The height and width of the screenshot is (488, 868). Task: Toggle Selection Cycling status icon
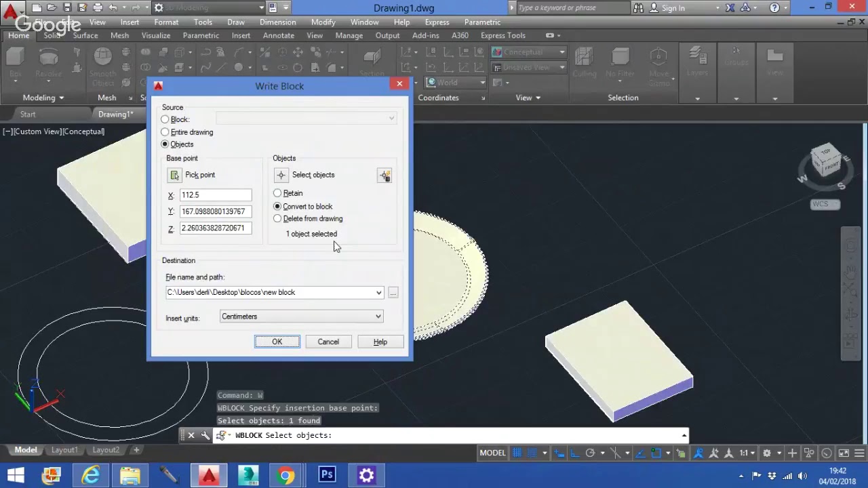[682, 453]
